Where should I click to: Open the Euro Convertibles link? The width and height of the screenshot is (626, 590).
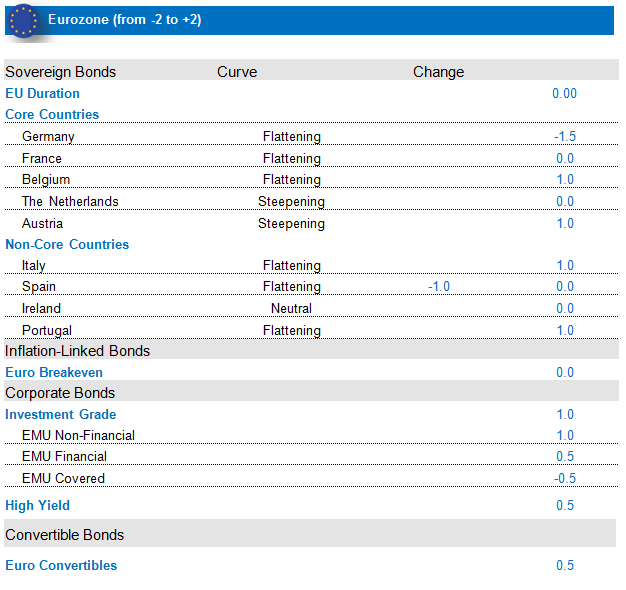[x=61, y=566]
